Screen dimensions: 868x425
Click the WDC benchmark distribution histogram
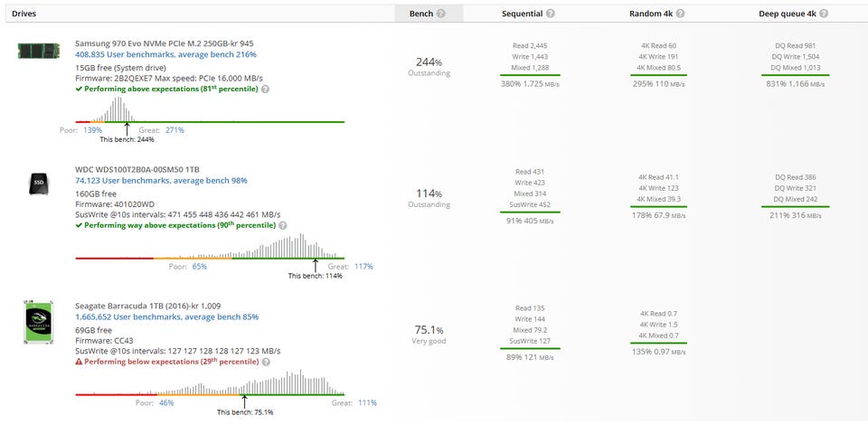[x=210, y=246]
